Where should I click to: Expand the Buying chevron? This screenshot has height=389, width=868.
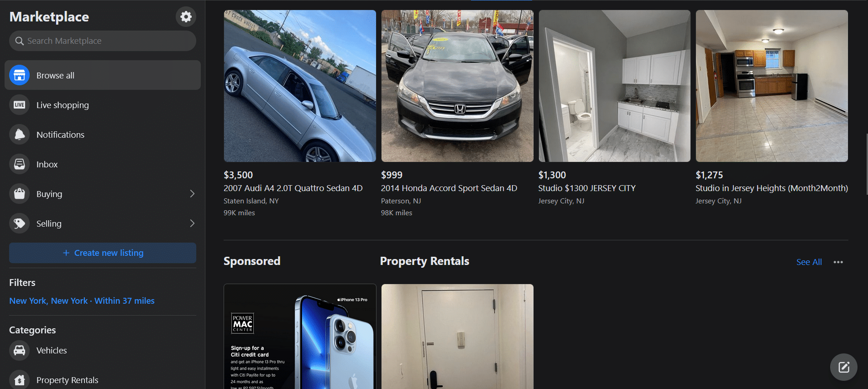point(192,194)
